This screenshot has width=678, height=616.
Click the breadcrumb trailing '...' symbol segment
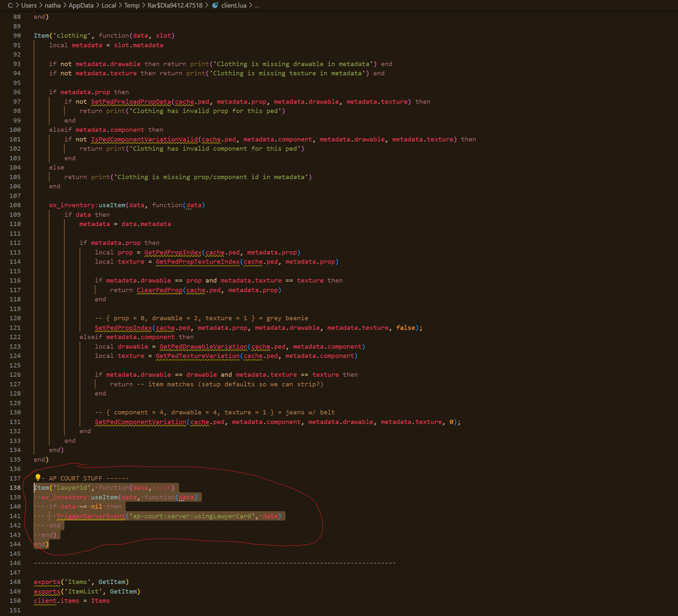pos(257,5)
